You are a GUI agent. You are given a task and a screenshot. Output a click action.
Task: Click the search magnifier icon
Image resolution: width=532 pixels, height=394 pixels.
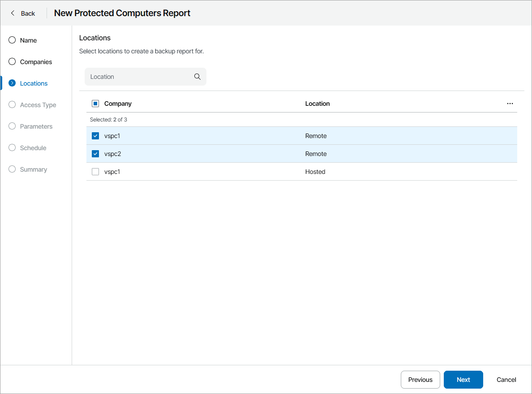pyautogui.click(x=197, y=77)
